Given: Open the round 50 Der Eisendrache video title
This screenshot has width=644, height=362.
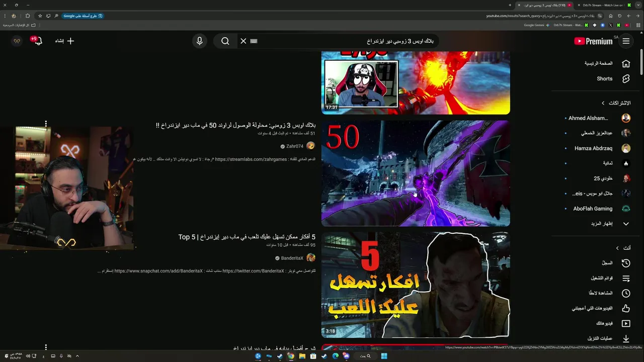Looking at the screenshot, I should point(236,125).
